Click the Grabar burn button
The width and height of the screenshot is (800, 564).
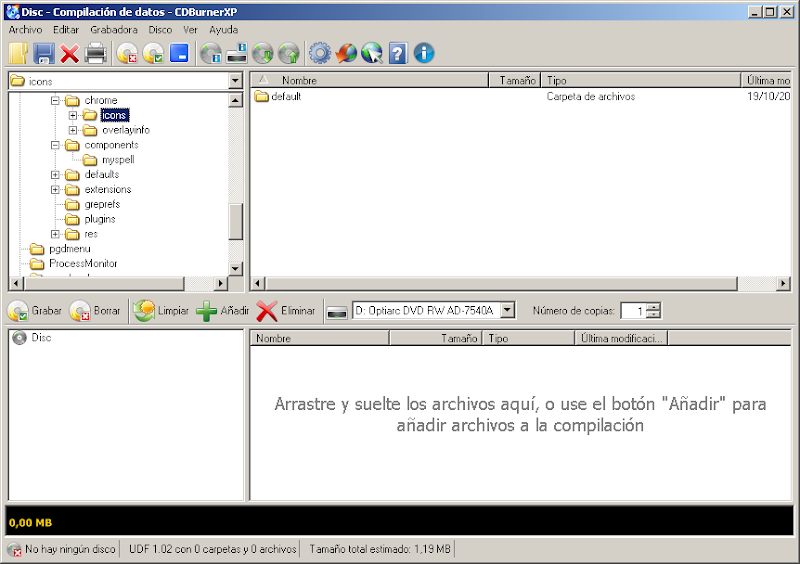coord(34,311)
